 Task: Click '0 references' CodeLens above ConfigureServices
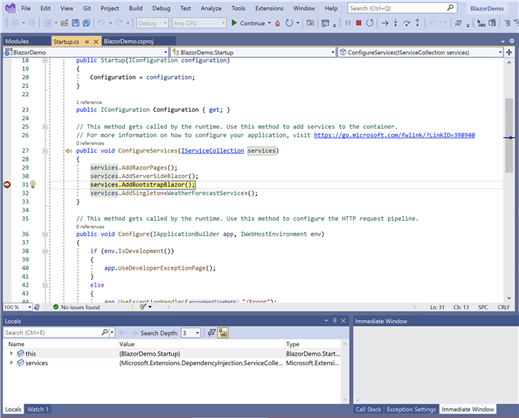coord(90,143)
